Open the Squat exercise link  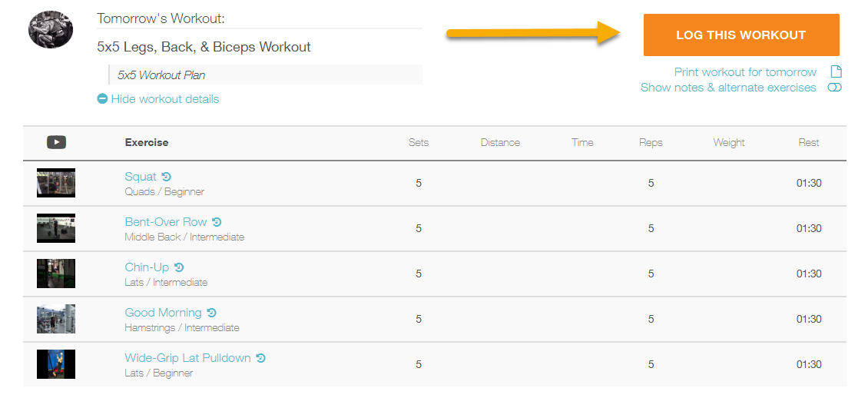[x=141, y=177]
